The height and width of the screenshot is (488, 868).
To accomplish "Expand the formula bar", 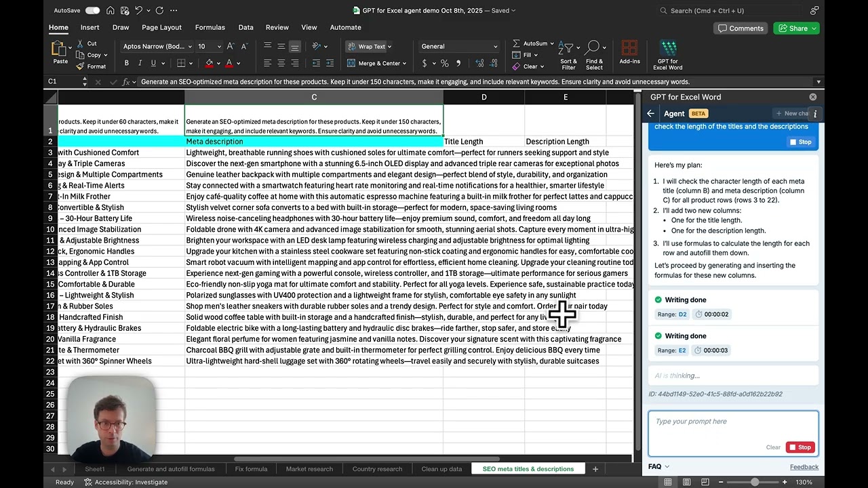I will pos(818,81).
